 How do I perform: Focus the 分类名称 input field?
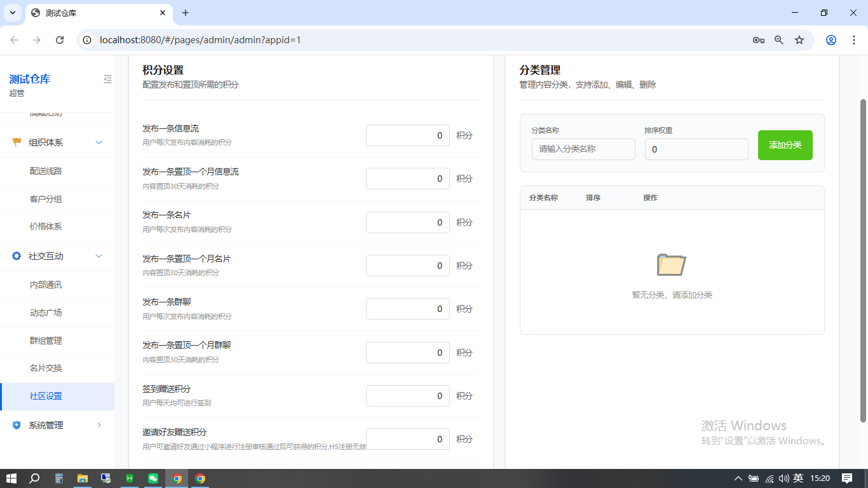pos(583,149)
